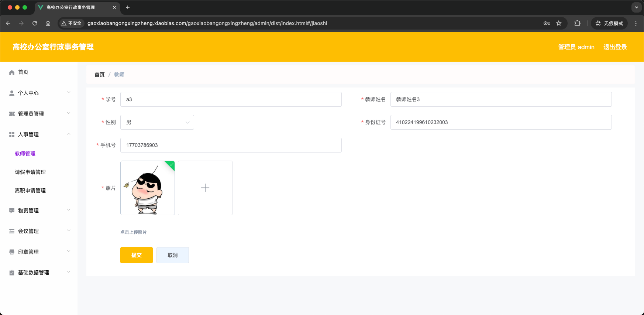Click the uploaded cartoon photo thumbnail
Screen dimensions: 644x315
(148, 188)
